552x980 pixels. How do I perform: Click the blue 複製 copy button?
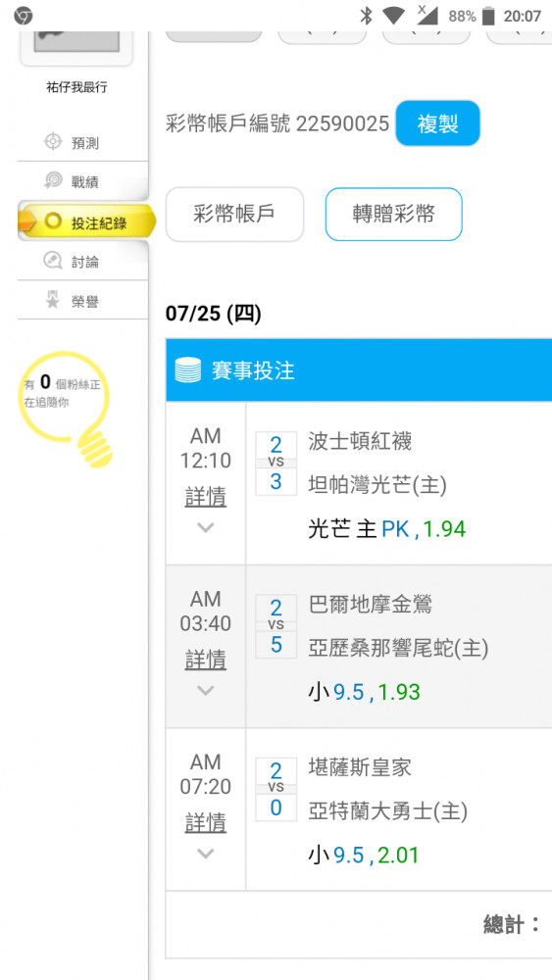437,123
